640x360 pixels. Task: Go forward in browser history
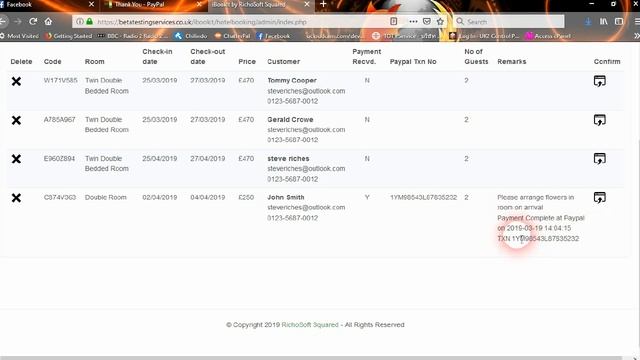(x=18, y=22)
